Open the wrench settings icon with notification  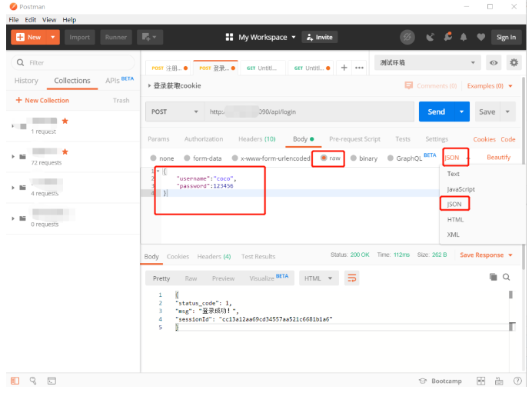click(448, 36)
